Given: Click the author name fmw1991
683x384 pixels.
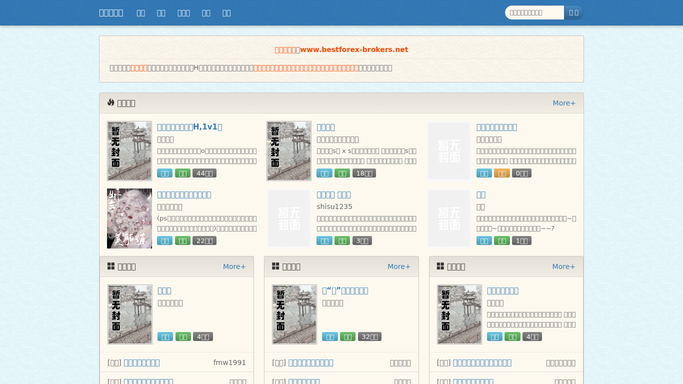Looking at the screenshot, I should tap(230, 363).
